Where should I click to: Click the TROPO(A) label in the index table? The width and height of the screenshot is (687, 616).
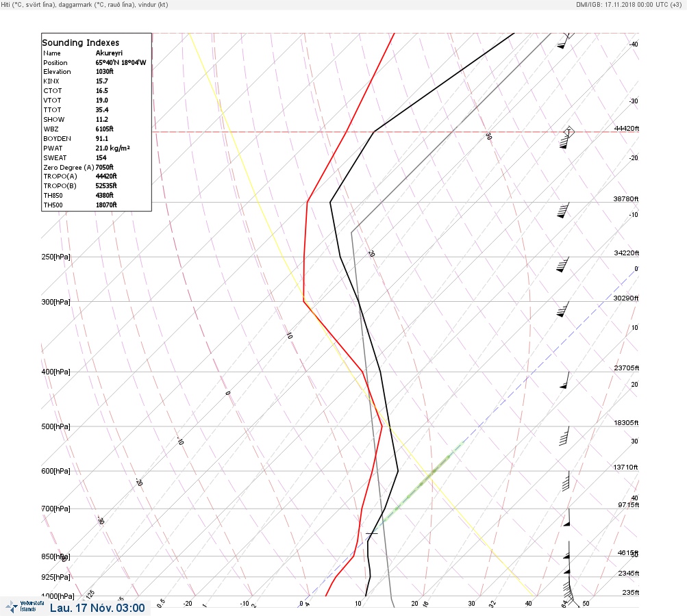[x=60, y=177]
